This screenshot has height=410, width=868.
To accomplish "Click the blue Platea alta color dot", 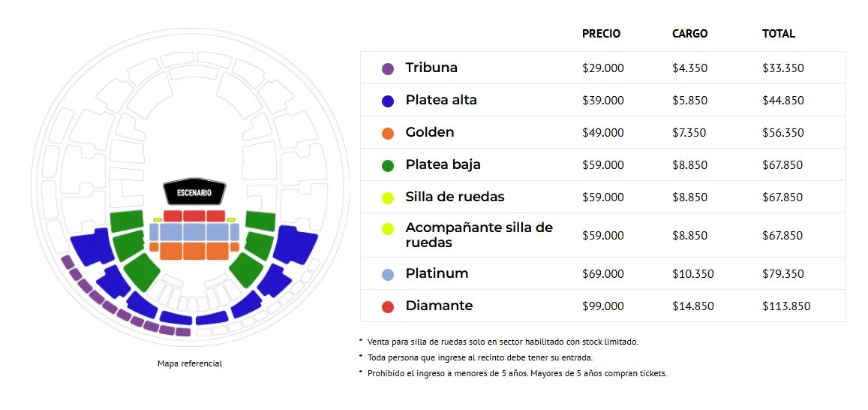I will click(x=388, y=101).
